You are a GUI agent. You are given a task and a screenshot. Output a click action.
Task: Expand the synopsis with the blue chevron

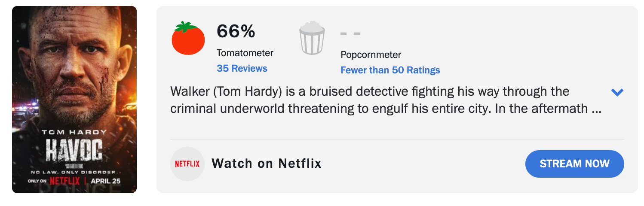(x=617, y=92)
